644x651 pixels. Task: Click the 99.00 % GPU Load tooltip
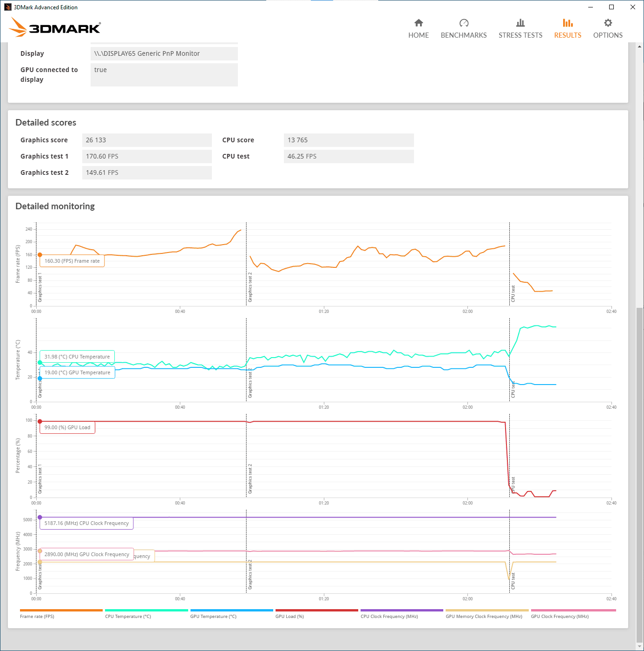point(67,427)
